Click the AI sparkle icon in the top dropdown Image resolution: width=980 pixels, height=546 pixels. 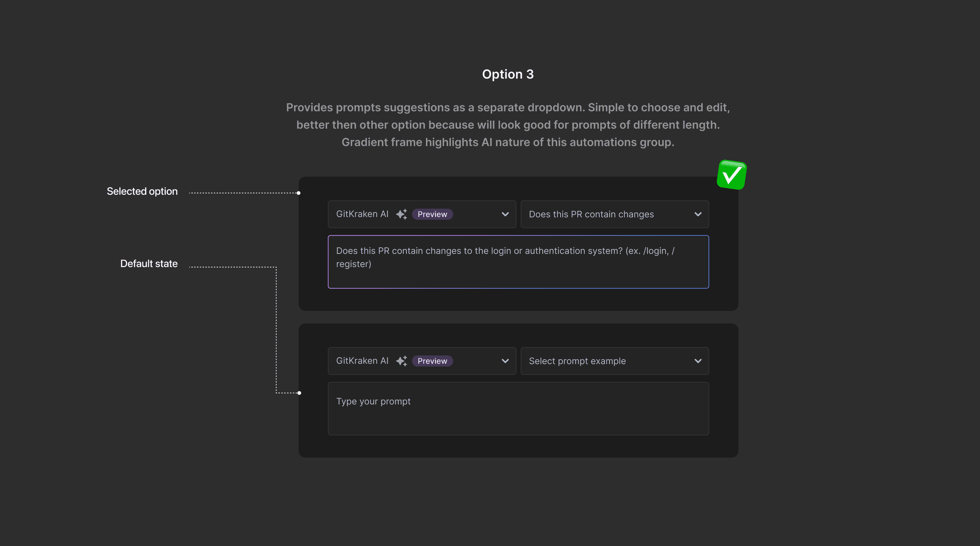[x=401, y=214]
